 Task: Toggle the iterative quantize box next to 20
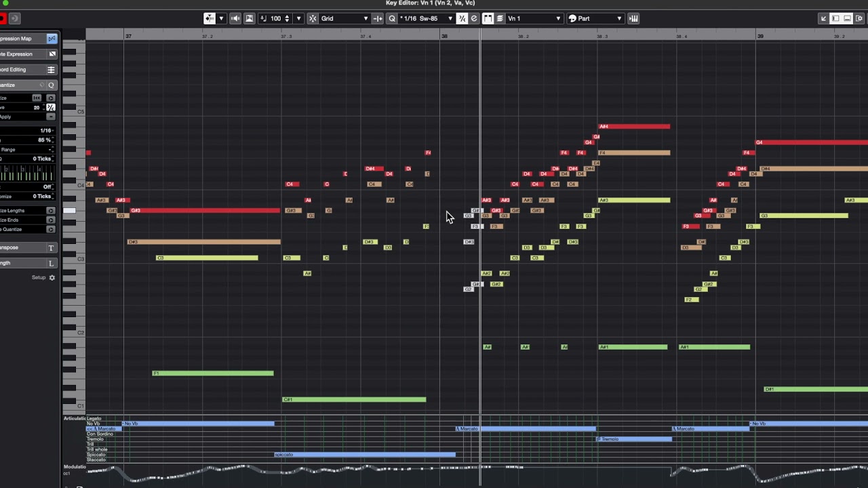[x=50, y=108]
